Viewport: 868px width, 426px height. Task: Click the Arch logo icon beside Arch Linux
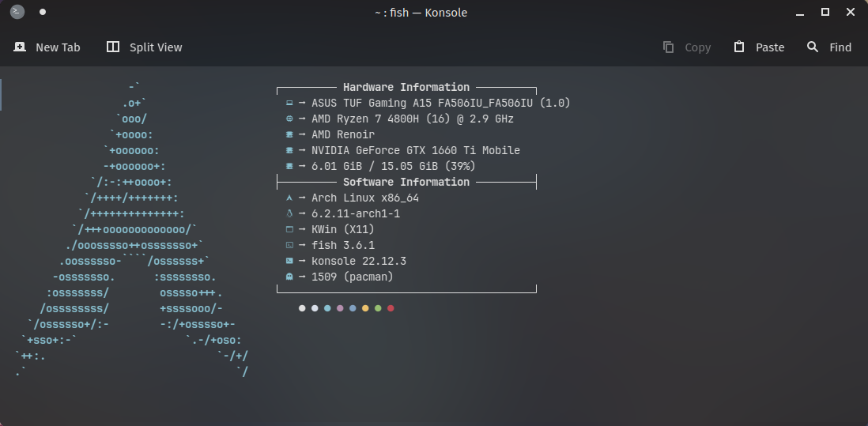pos(289,198)
